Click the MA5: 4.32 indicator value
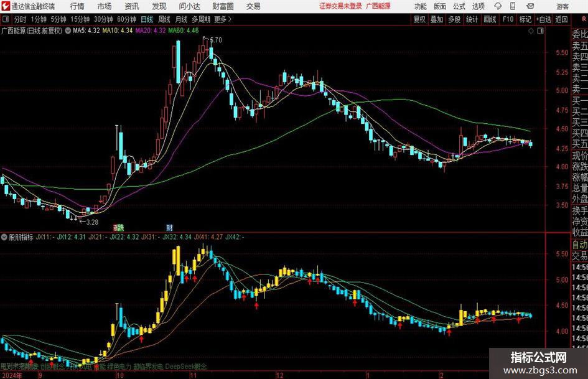The height and width of the screenshot is (379, 588). 86,30
